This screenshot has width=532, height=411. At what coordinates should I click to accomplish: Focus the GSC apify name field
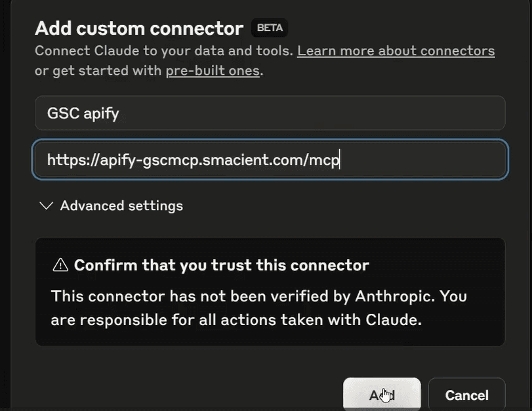click(x=270, y=113)
